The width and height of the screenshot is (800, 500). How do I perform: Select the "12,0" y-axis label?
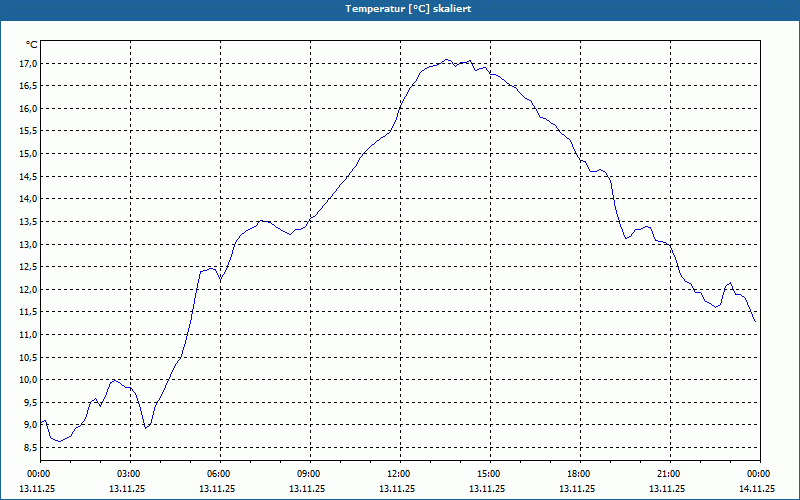(x=29, y=289)
